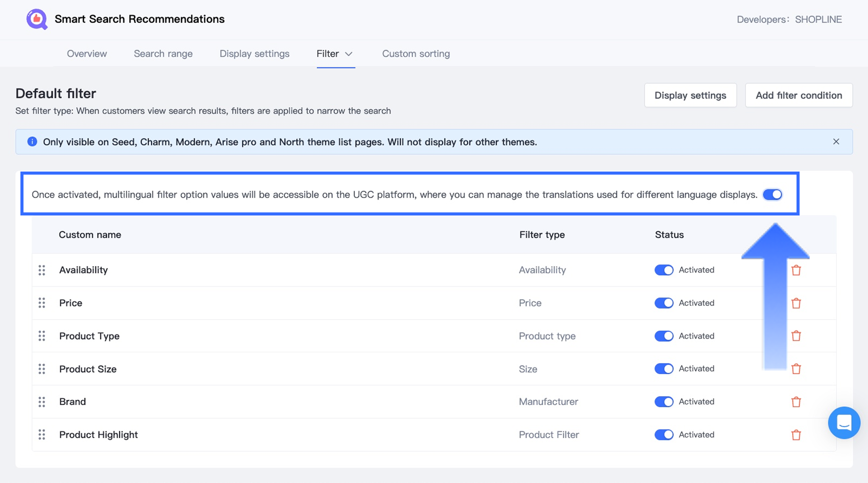Switch off the Brand filter status
Image resolution: width=868 pixels, height=483 pixels.
[664, 402]
